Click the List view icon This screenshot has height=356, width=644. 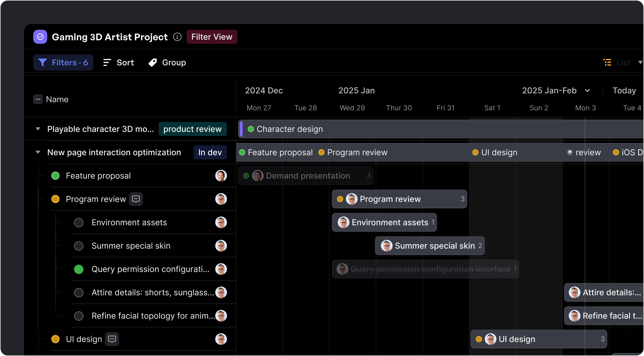[607, 62]
